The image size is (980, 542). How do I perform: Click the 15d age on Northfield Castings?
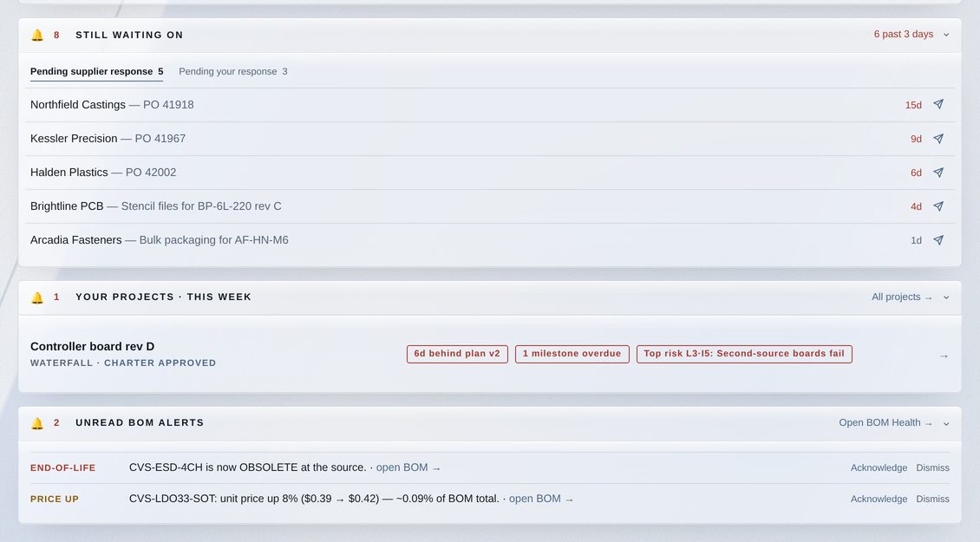pos(913,105)
